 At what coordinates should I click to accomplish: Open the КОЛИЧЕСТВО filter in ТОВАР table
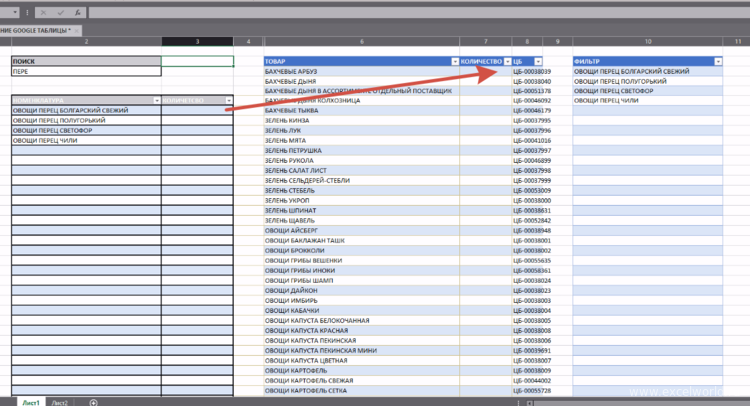pos(507,61)
